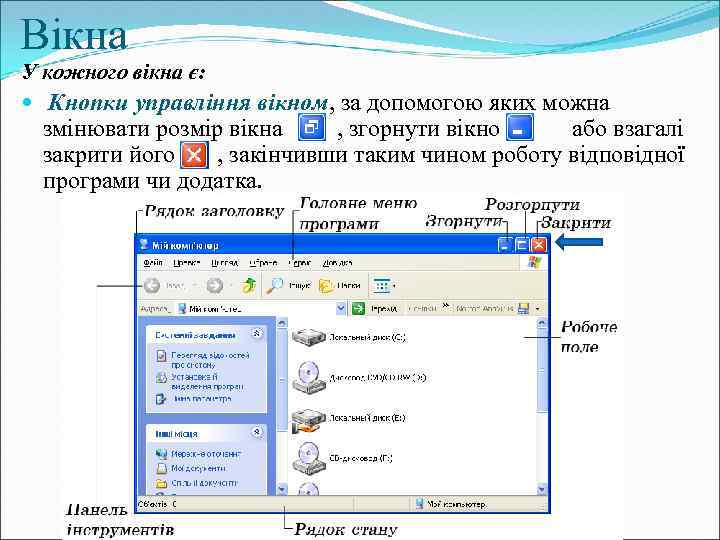Select the DVD/CD-RW (D:) drive icon
720x540 pixels.
pyautogui.click(x=309, y=377)
